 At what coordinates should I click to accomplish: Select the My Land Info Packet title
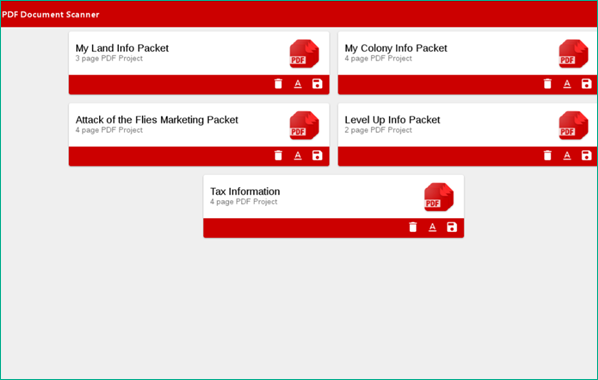(122, 48)
